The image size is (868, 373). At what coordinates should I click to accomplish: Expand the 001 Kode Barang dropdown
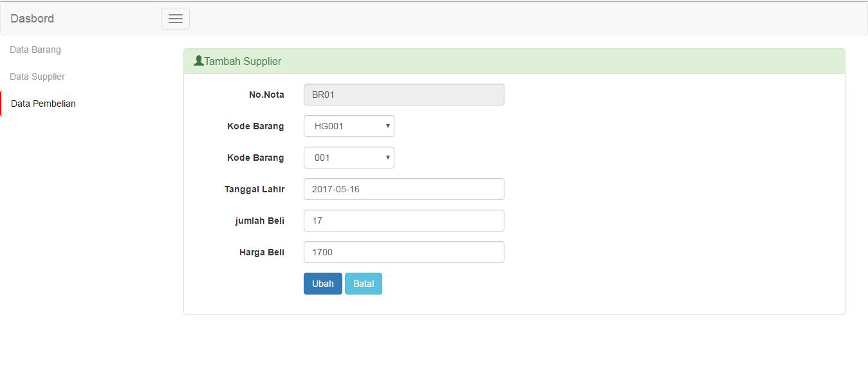click(349, 158)
